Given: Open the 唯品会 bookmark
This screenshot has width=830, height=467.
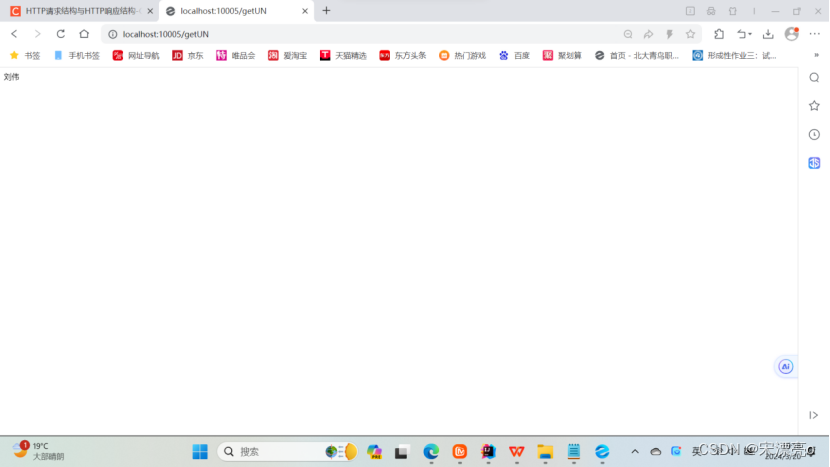Looking at the screenshot, I should [x=236, y=55].
